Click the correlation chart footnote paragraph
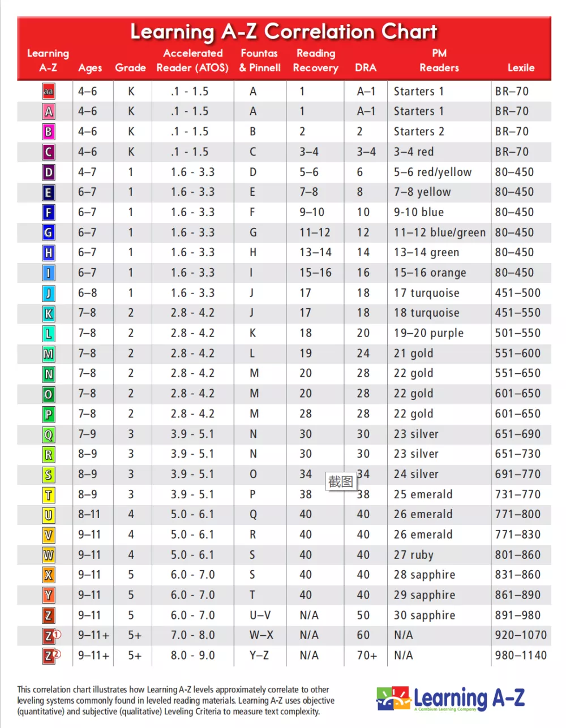 176,700
